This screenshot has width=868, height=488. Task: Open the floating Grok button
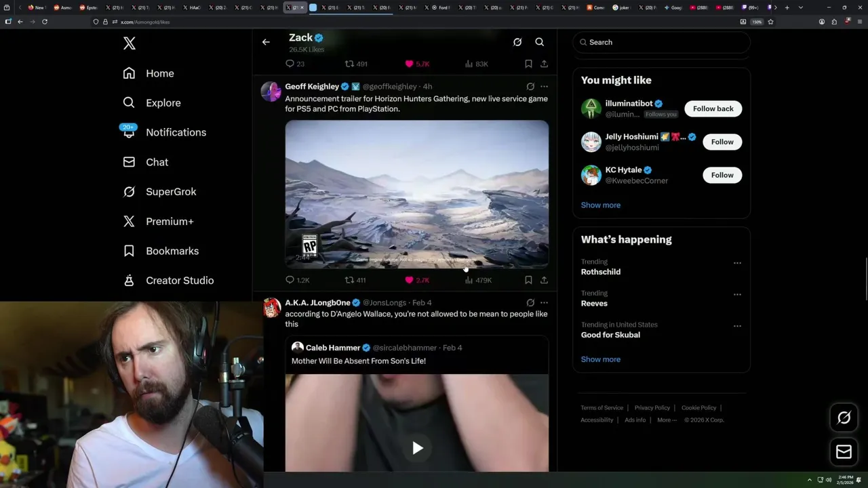844,418
